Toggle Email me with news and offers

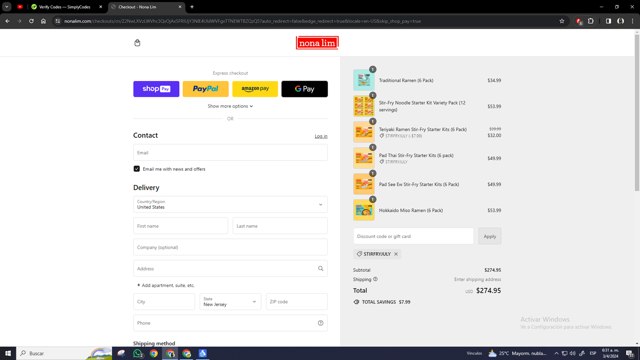[x=137, y=169]
